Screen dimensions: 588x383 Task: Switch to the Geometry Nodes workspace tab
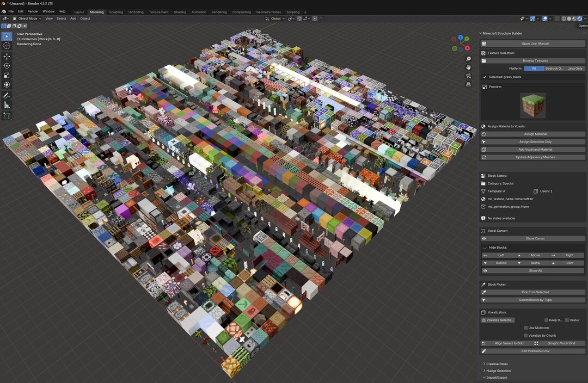point(268,12)
